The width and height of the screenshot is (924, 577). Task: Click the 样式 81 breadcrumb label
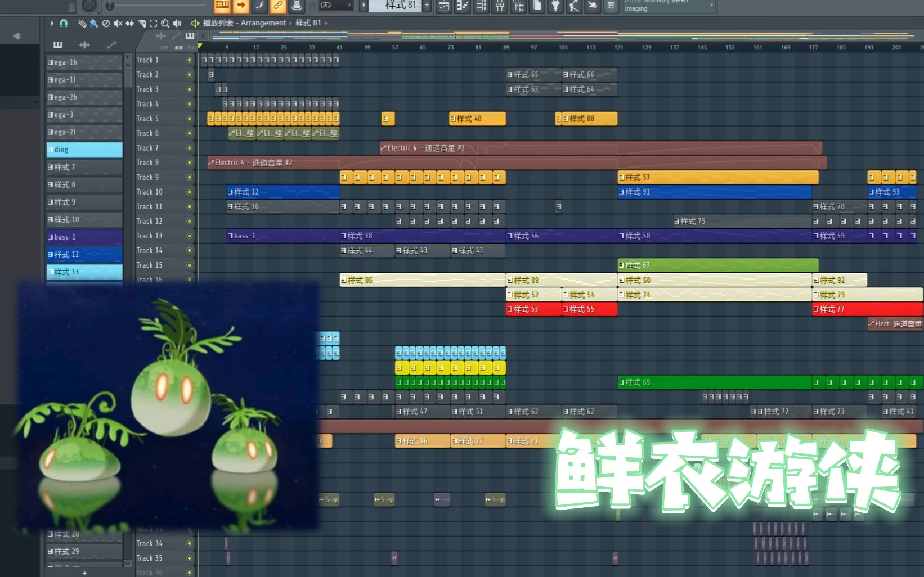(x=308, y=23)
